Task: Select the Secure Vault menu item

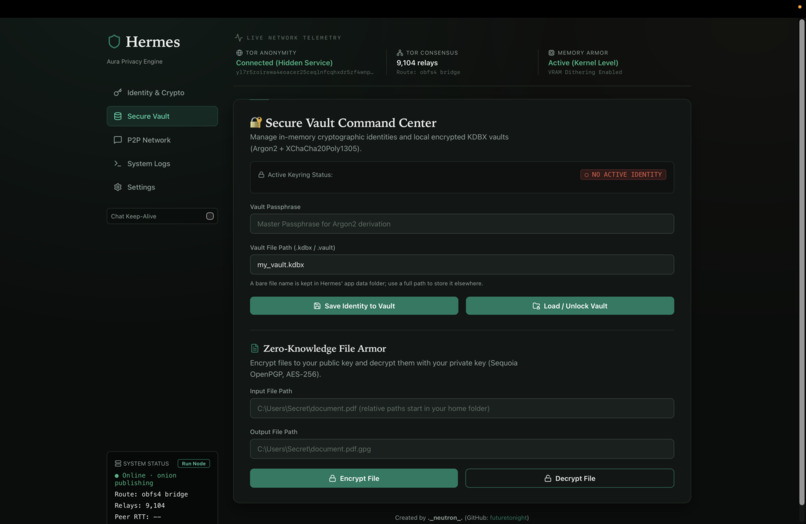Action: 162,116
